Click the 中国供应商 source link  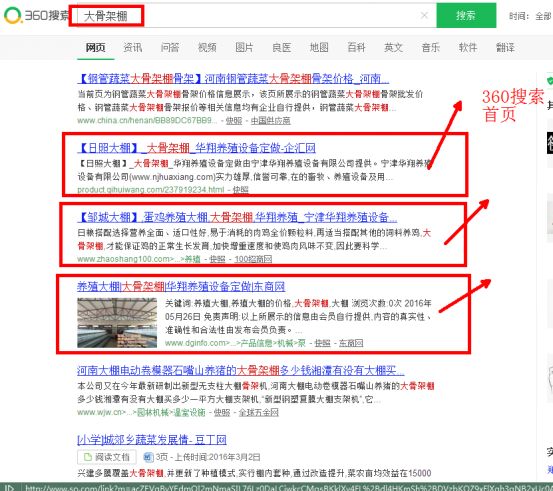(271, 121)
